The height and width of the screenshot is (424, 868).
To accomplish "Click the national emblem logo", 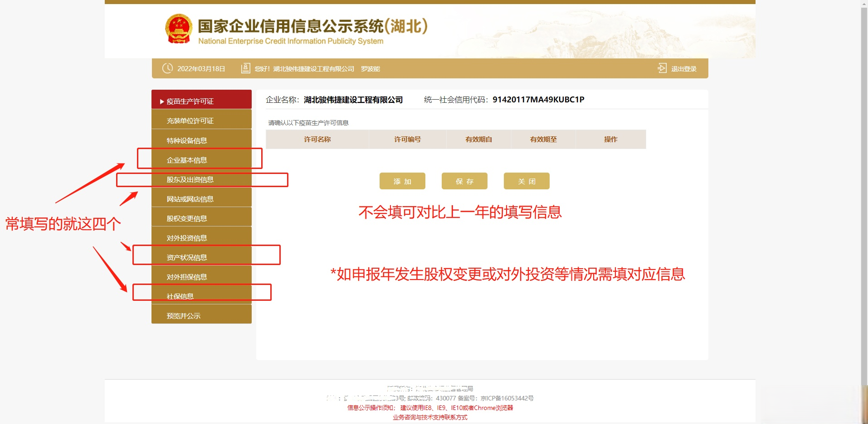I will (178, 29).
